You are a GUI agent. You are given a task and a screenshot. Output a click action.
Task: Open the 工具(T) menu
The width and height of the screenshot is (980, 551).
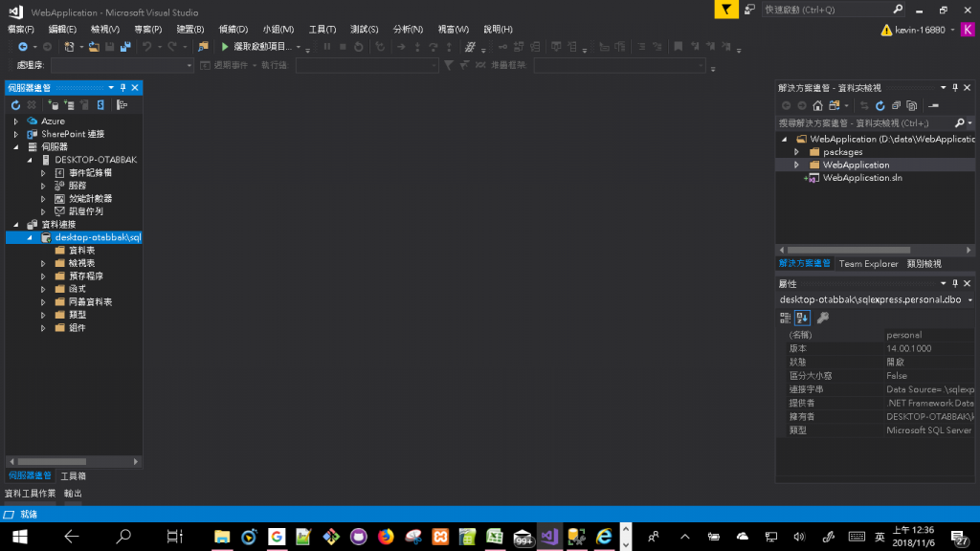[x=323, y=30]
